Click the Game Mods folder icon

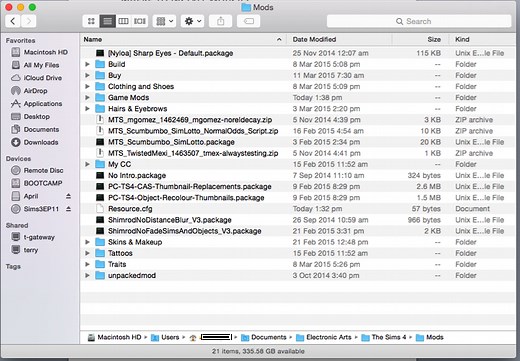pyautogui.click(x=100, y=98)
